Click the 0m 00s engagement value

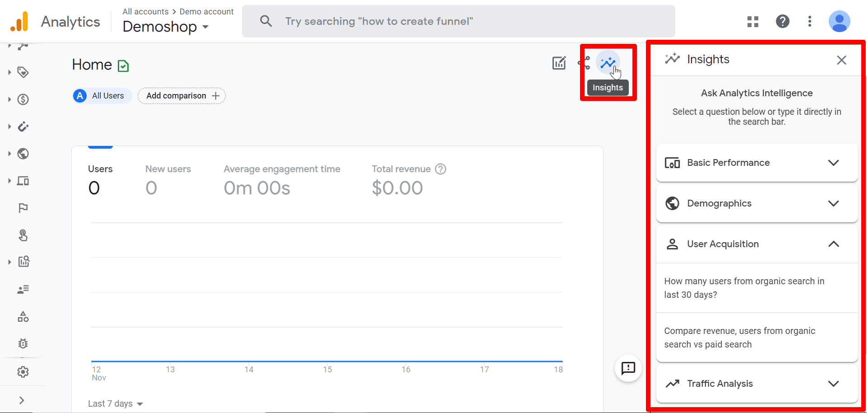257,188
